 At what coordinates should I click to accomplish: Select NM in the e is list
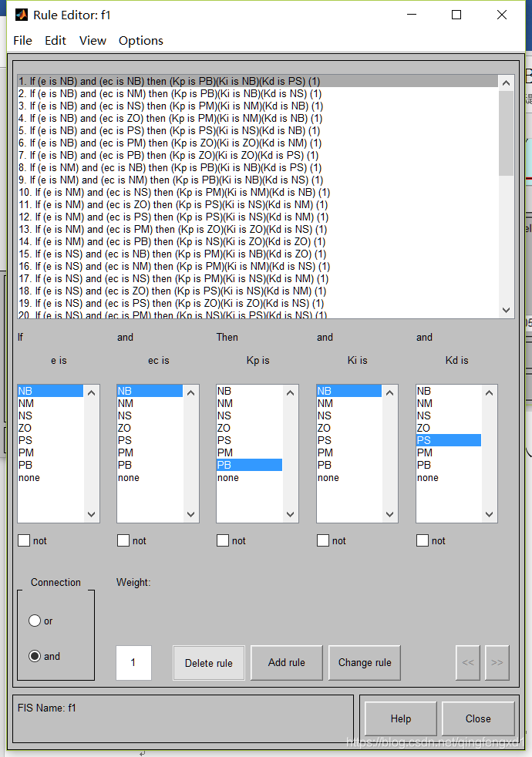tap(50, 403)
